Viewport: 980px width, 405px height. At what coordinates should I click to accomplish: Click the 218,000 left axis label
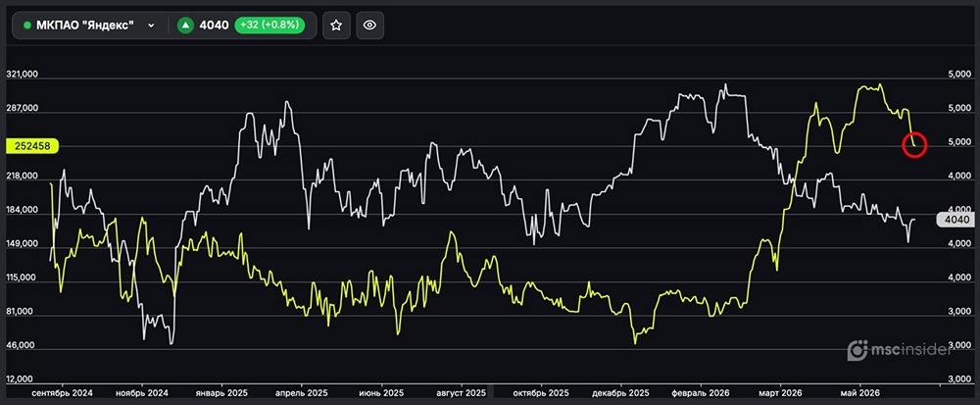pos(23,177)
